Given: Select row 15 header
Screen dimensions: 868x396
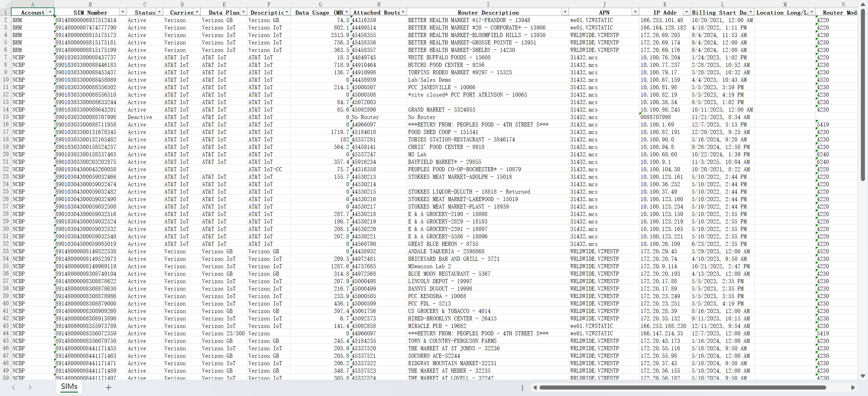Looking at the screenshot, I should [x=5, y=117].
